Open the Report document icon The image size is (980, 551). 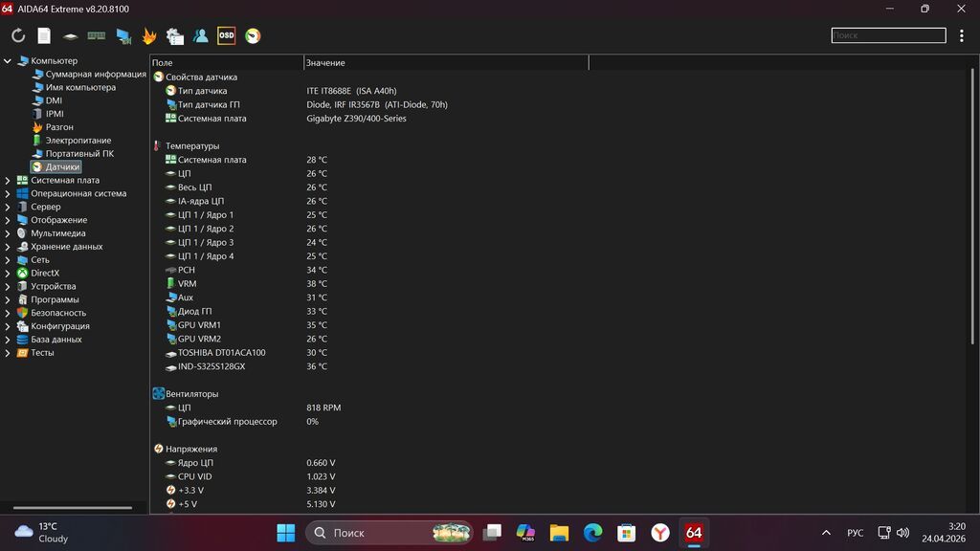pyautogui.click(x=44, y=35)
